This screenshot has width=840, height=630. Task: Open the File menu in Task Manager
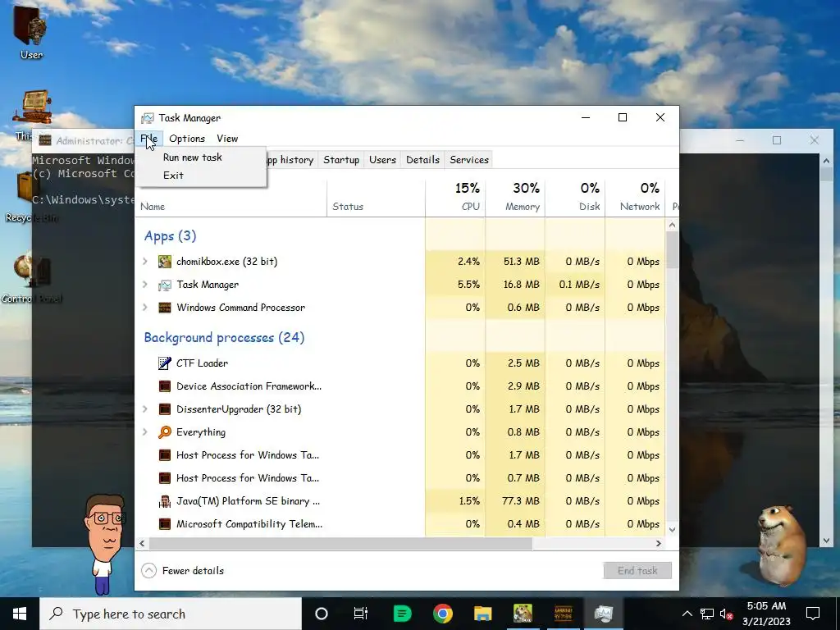click(149, 138)
